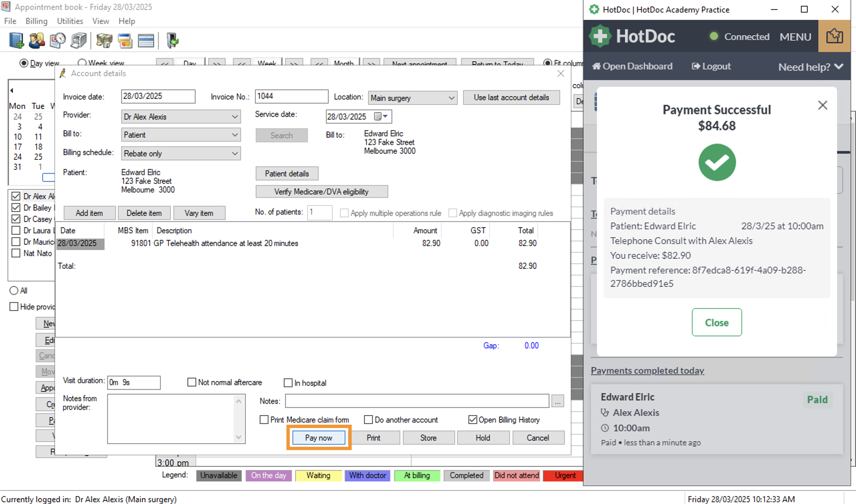Close the Account details dialog
The image size is (856, 504).
pyautogui.click(x=561, y=73)
